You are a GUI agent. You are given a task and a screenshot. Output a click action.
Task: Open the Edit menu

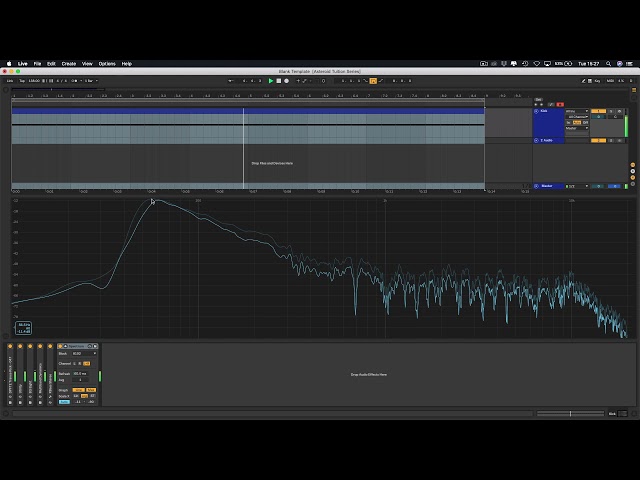tap(51, 64)
